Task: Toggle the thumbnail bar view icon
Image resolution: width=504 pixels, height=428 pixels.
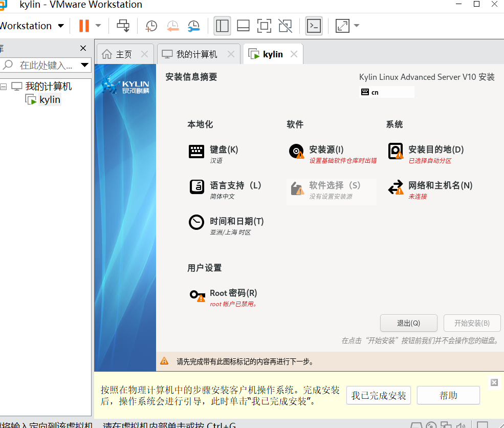Action: pos(243,26)
